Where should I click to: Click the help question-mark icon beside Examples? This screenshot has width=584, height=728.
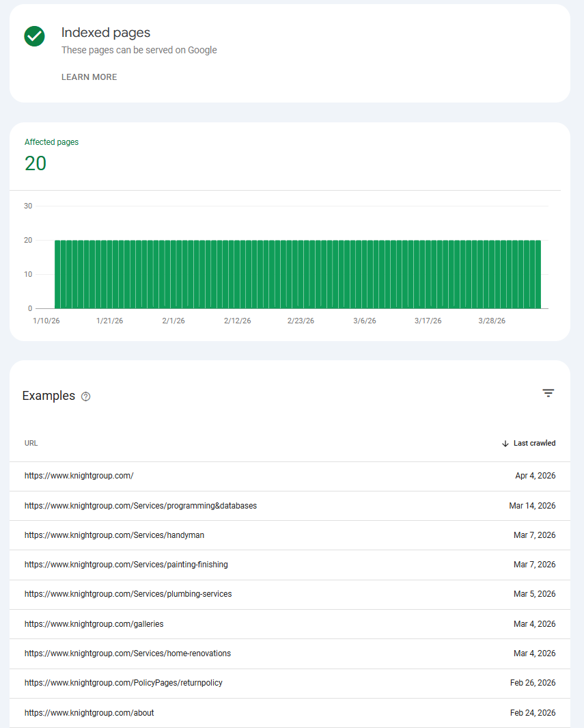(85, 396)
